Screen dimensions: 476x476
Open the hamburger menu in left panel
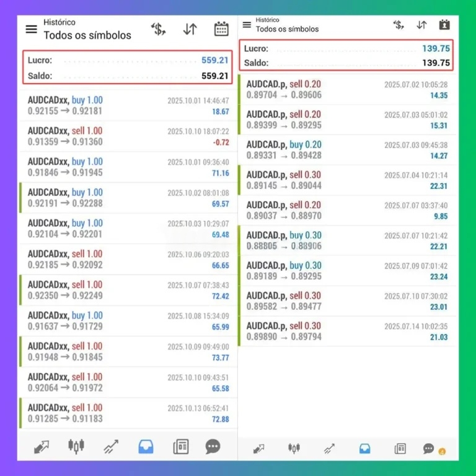tap(31, 29)
